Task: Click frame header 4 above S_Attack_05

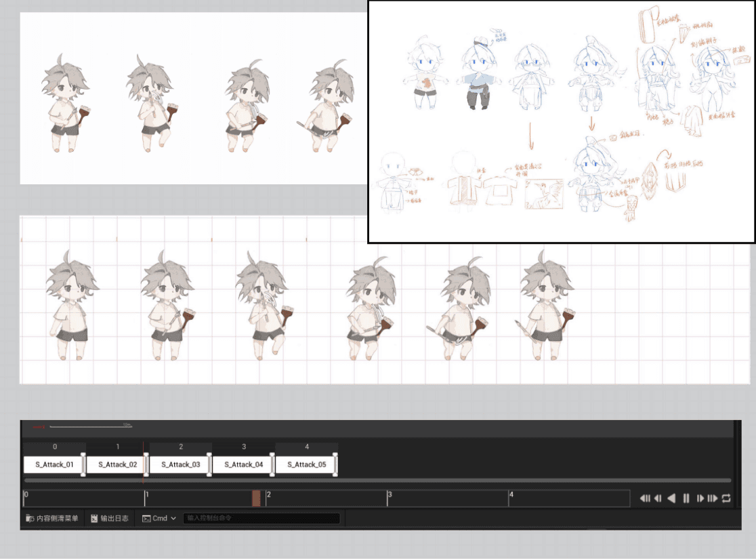Action: click(x=307, y=447)
